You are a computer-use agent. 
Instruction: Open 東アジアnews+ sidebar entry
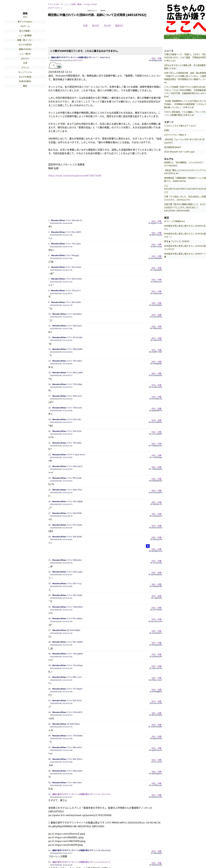pos(25,22)
